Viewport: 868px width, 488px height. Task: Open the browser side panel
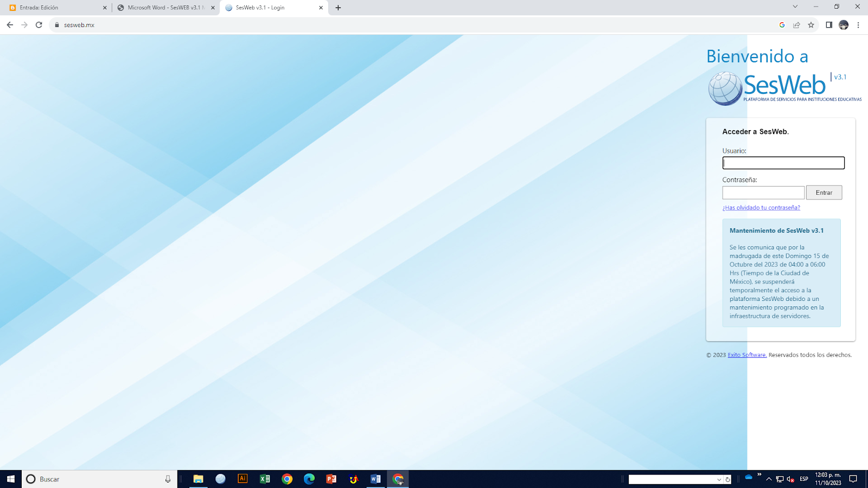click(829, 25)
